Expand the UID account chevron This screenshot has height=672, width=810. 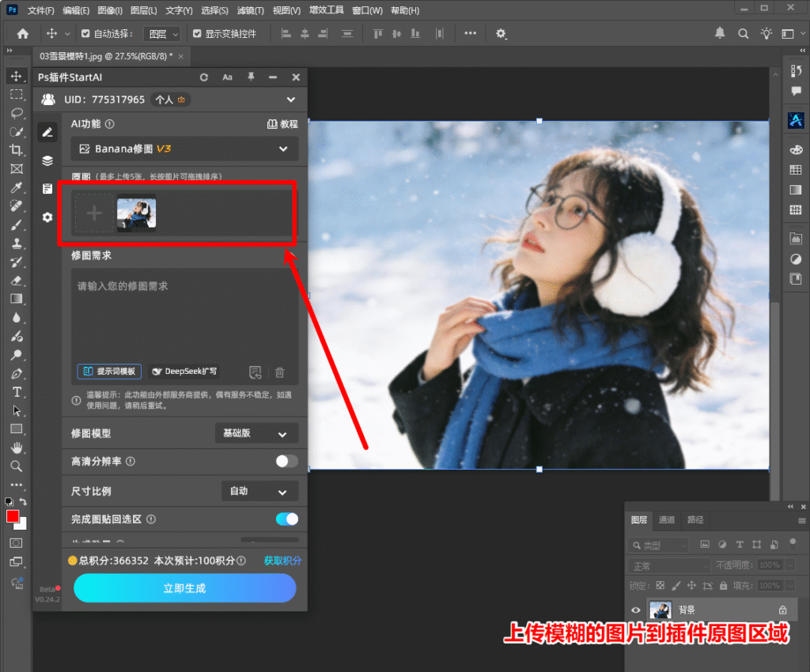coord(291,100)
